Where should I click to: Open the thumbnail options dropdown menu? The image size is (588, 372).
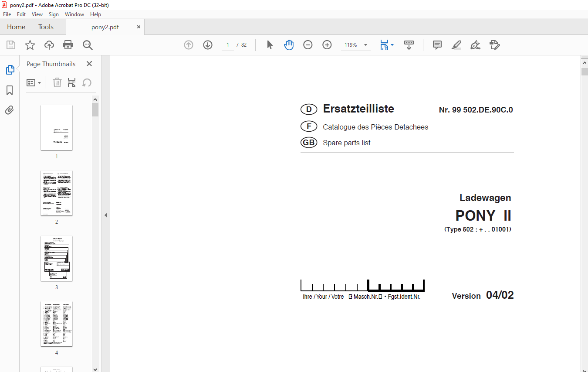(34, 82)
